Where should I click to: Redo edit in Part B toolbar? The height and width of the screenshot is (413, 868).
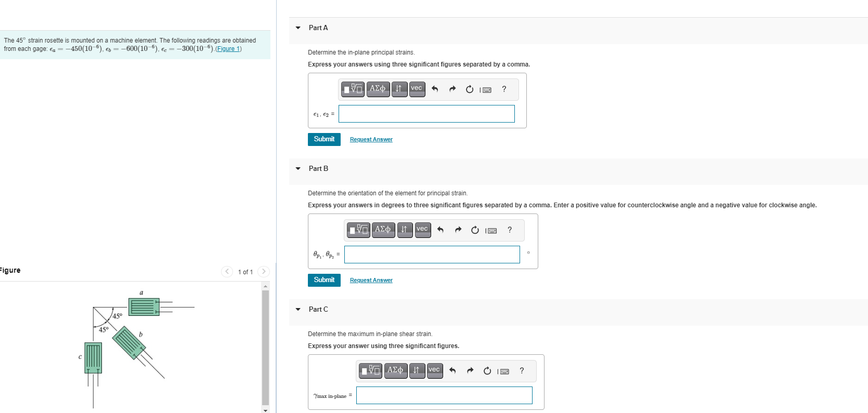click(458, 230)
